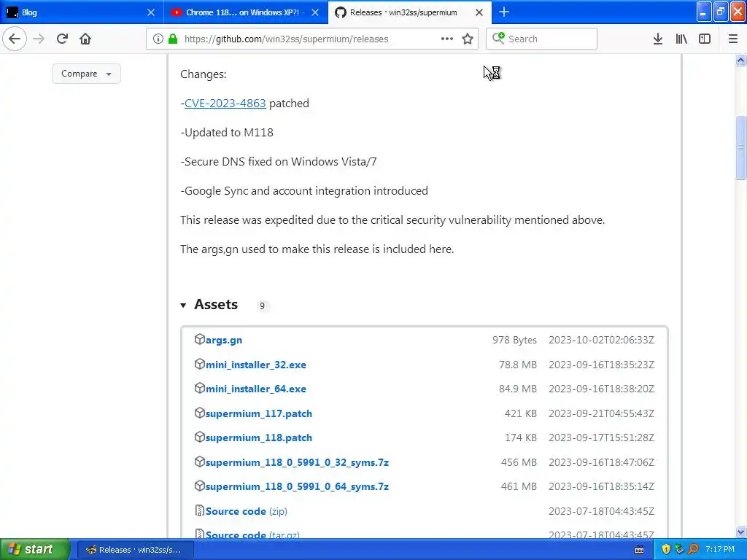Select the Releases win32ss/supermium tab
The image size is (747, 560).
click(x=410, y=12)
